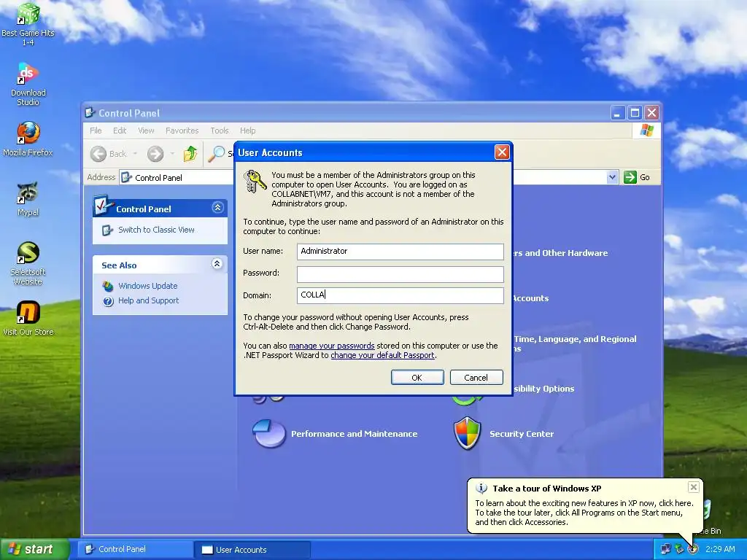This screenshot has width=747, height=560.
Task: Open Performance and Maintenance pie chart icon
Action: pos(268,433)
